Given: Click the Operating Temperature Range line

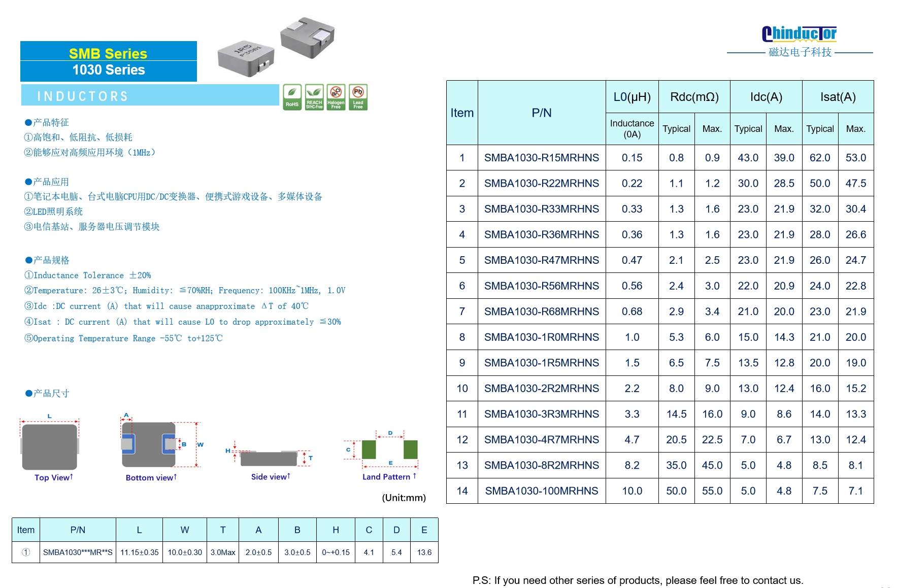Looking at the screenshot, I should coord(123,338).
